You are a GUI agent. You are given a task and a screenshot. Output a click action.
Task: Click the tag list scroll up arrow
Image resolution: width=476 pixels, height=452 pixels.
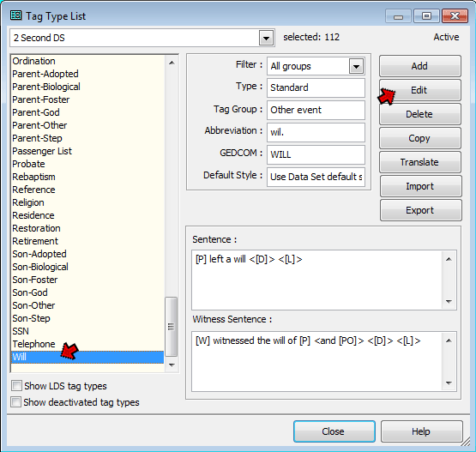pyautogui.click(x=172, y=63)
